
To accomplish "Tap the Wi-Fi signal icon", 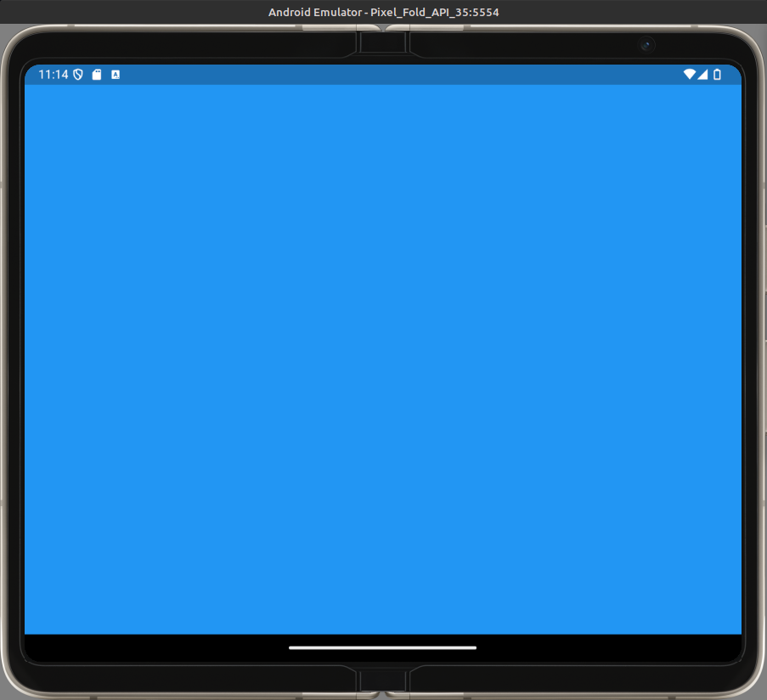I will [x=690, y=74].
